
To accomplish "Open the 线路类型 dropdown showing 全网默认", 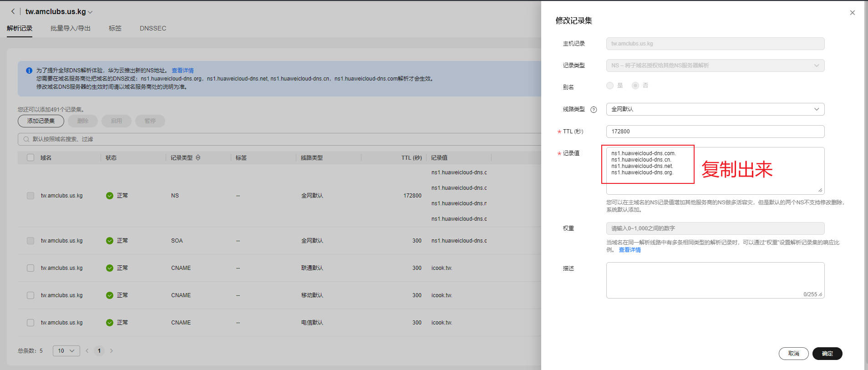I will coord(715,109).
